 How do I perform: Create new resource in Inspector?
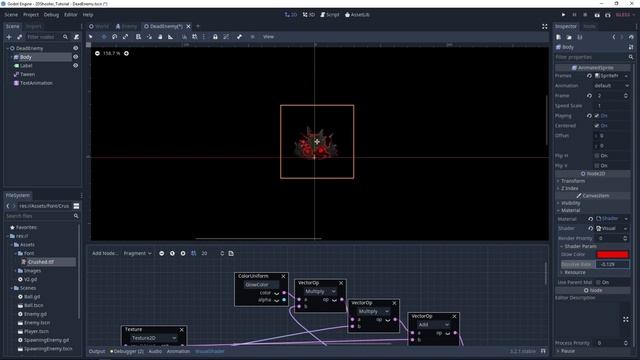coord(558,37)
